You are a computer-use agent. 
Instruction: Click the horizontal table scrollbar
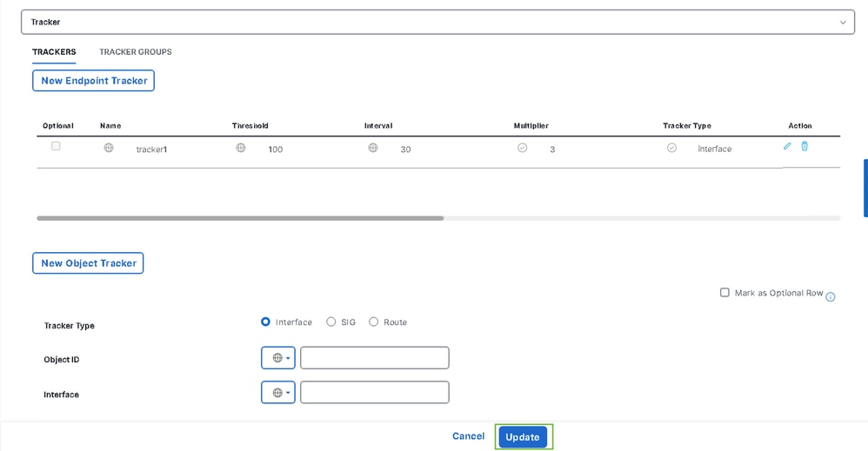240,218
